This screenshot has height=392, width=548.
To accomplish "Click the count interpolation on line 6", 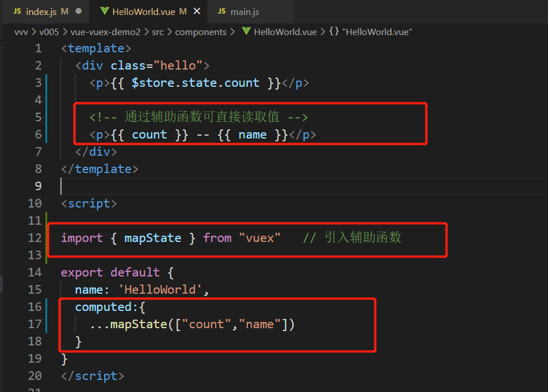I will [150, 134].
